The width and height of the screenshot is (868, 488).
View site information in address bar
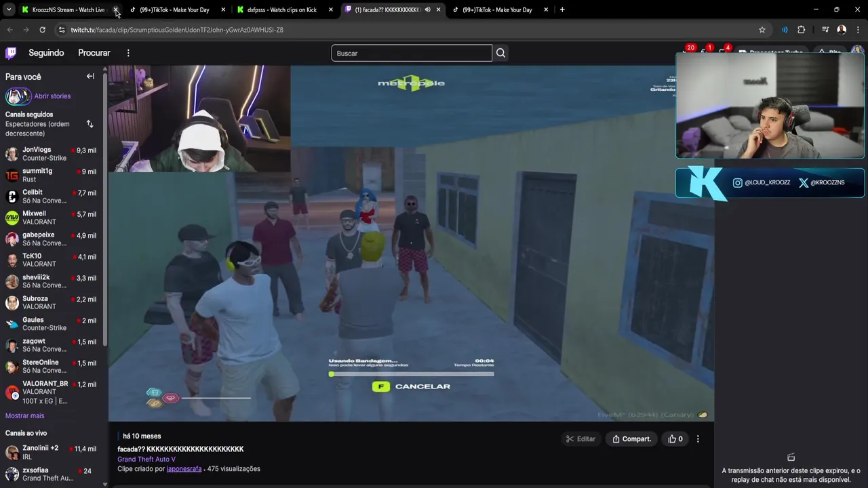pos(62,30)
